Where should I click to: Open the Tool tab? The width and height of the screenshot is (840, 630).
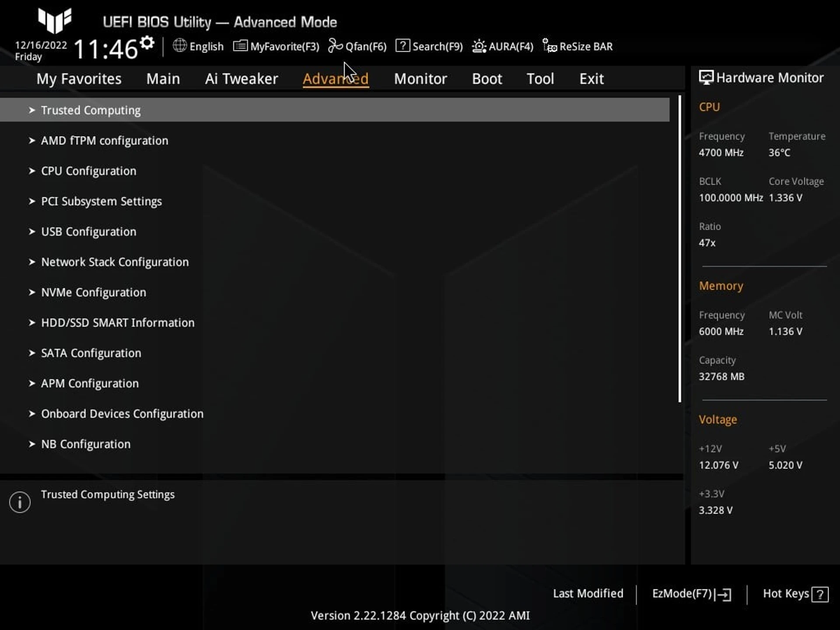click(540, 79)
